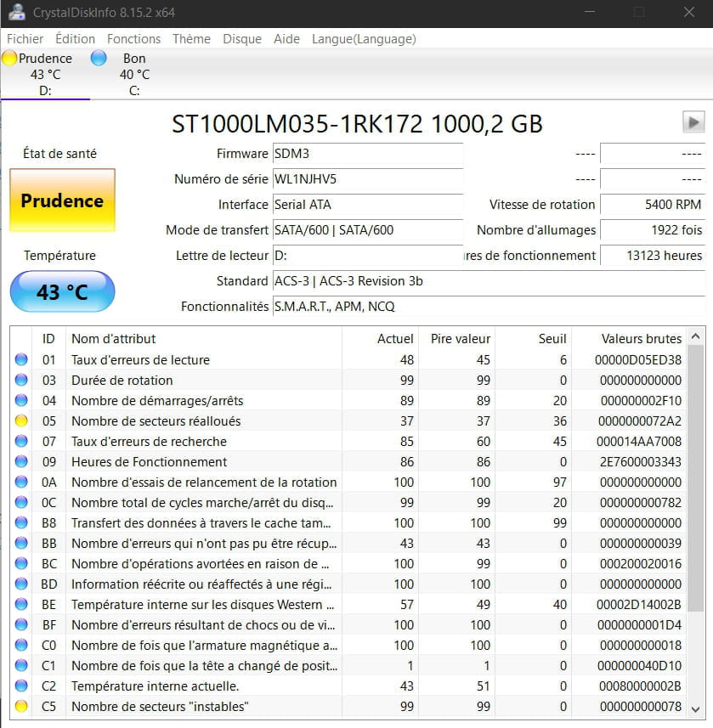Click the Actuel column header
Screen dimensions: 713x728
381,338
